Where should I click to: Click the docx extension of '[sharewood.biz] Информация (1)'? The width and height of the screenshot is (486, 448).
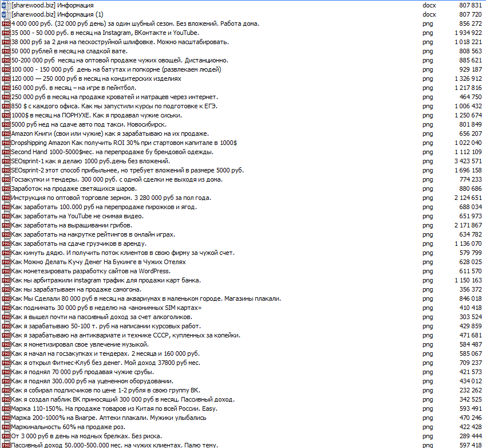click(429, 14)
